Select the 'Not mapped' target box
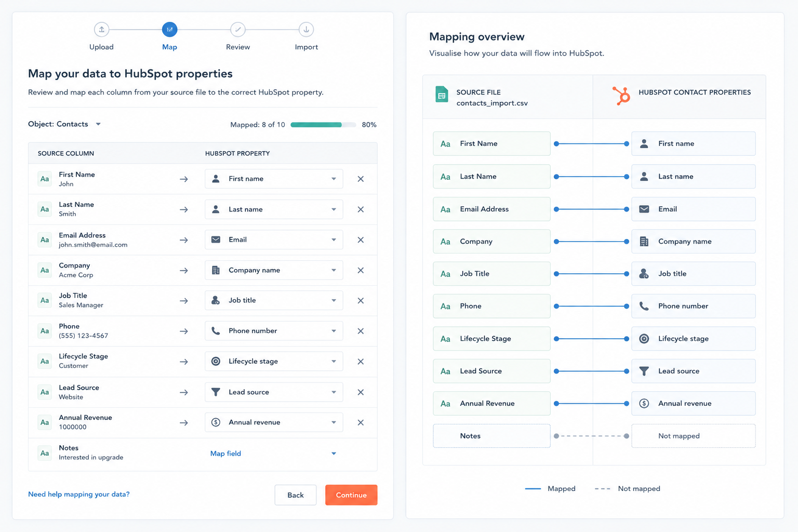The width and height of the screenshot is (798, 532). click(694, 436)
